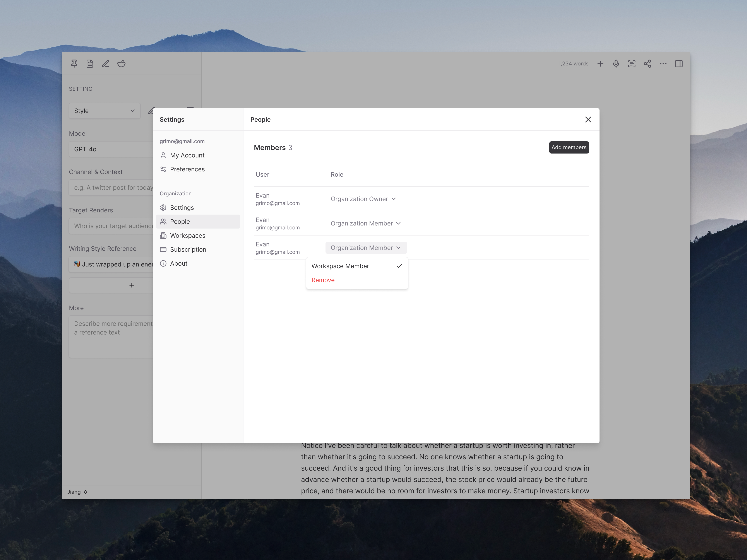
Task: Click grimo@gmail.com in settings sidebar
Action: tap(182, 141)
